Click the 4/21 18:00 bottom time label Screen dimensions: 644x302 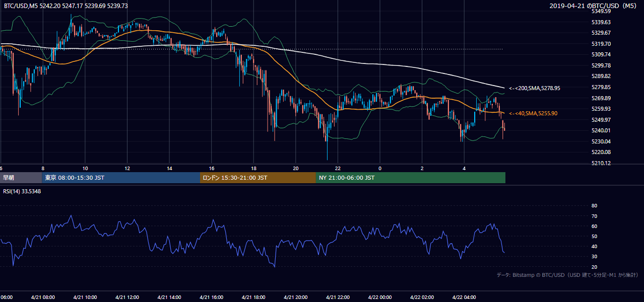coord(253,297)
